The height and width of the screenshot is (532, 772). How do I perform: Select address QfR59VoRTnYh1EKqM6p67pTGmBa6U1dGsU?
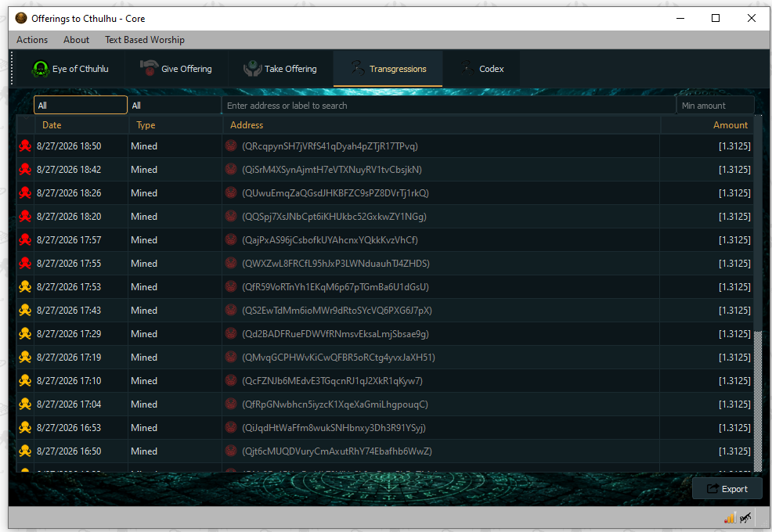tap(335, 287)
